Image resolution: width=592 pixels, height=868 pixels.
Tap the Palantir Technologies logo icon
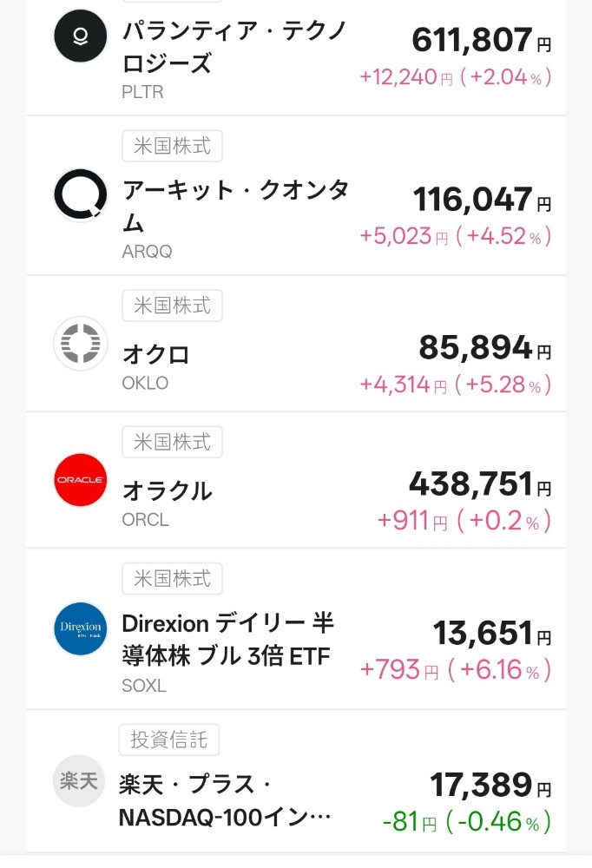tap(81, 36)
